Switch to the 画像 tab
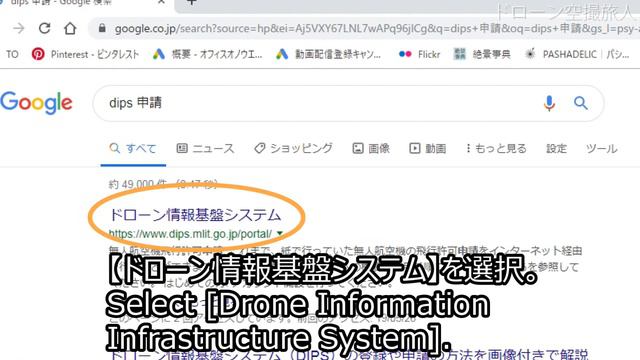This screenshot has width=640, height=360. point(371,148)
